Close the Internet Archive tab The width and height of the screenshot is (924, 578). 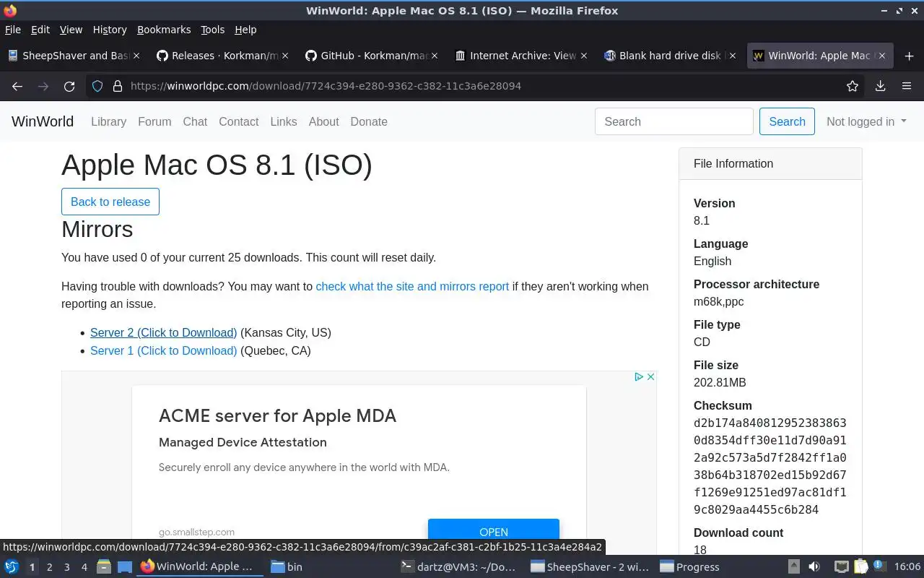tap(584, 56)
